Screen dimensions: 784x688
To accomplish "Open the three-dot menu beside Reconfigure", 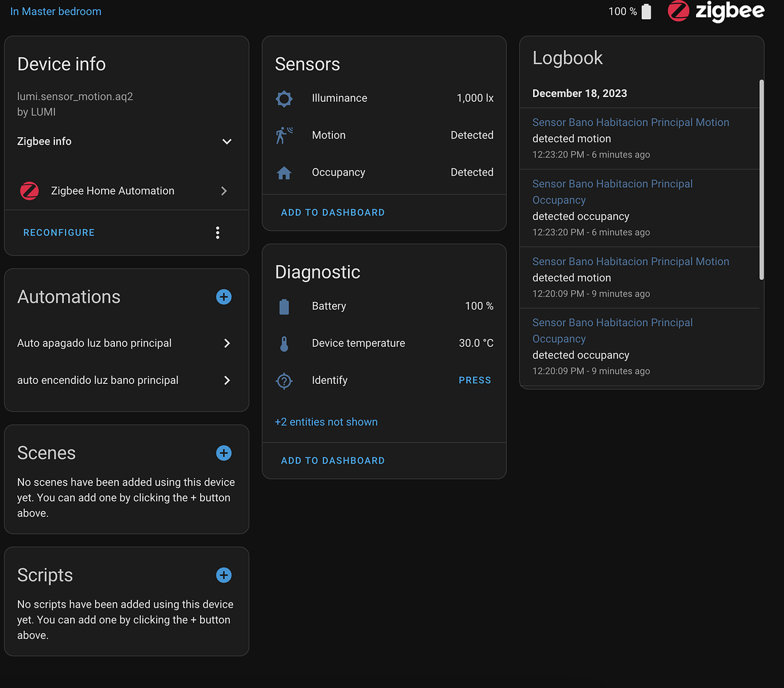I will 217,233.
